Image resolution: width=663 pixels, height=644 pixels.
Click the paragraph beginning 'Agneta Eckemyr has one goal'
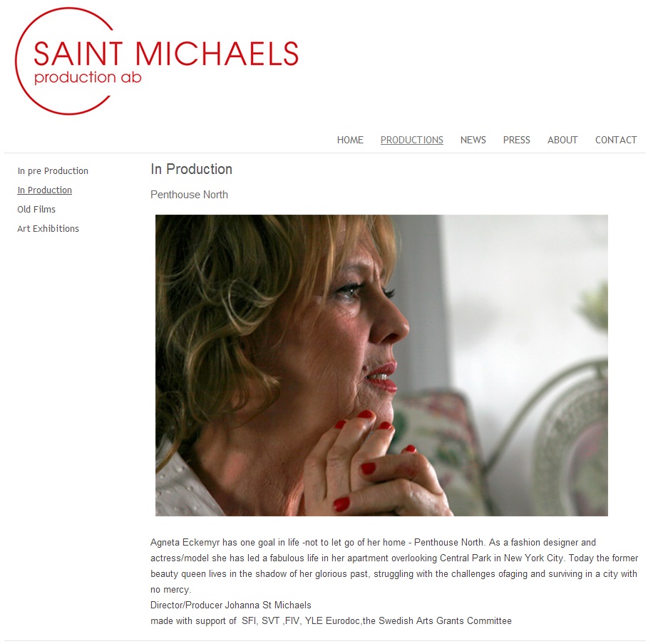(394, 566)
